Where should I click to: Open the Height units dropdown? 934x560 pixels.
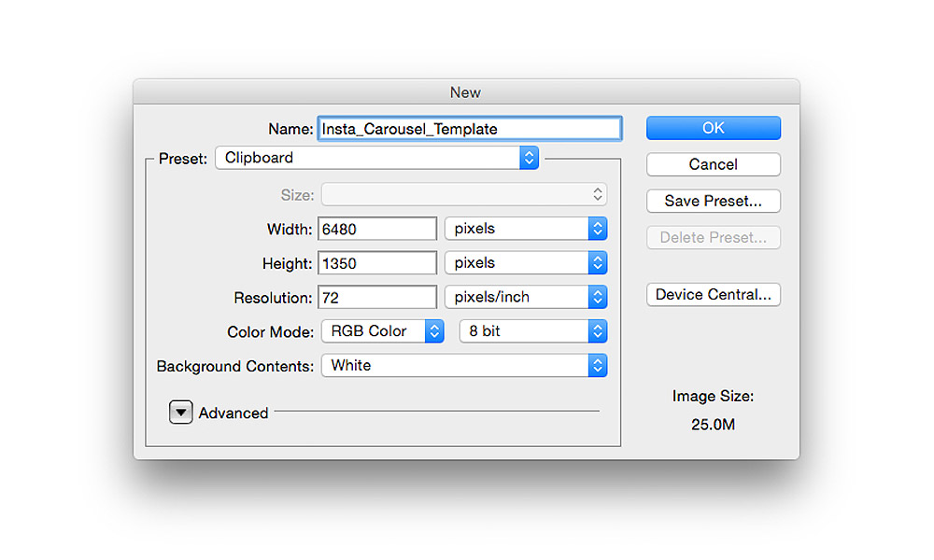[x=525, y=263]
